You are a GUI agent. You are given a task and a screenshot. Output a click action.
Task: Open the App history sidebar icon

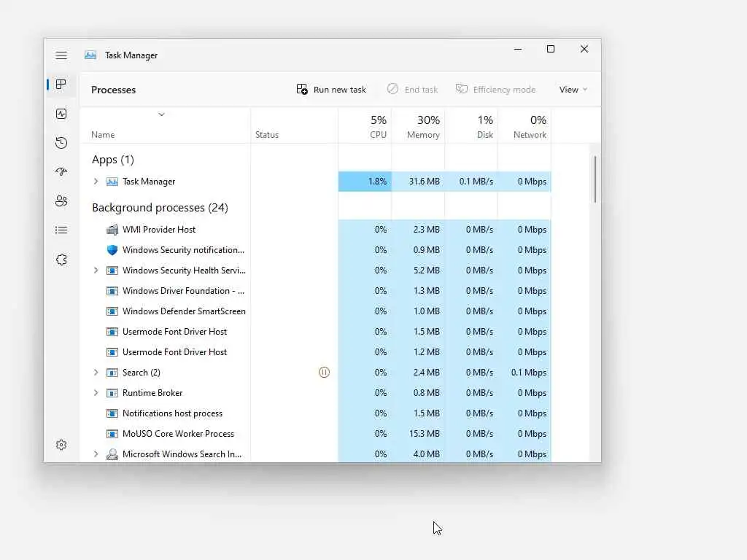point(61,143)
